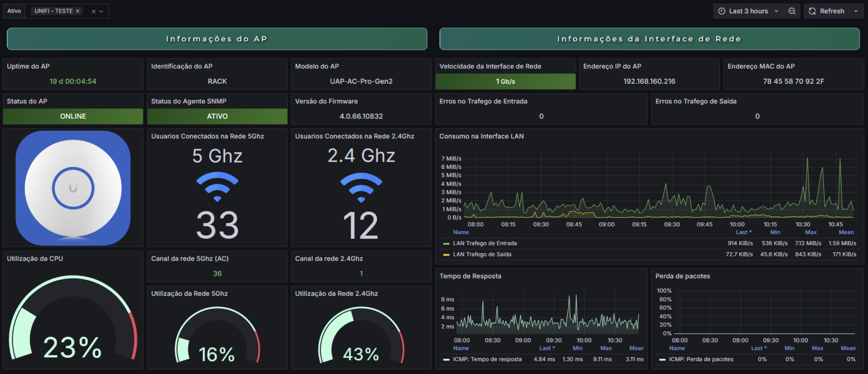868x374 pixels.
Task: Click Utilização da Rede 2.4Ghz title
Action: (336, 294)
